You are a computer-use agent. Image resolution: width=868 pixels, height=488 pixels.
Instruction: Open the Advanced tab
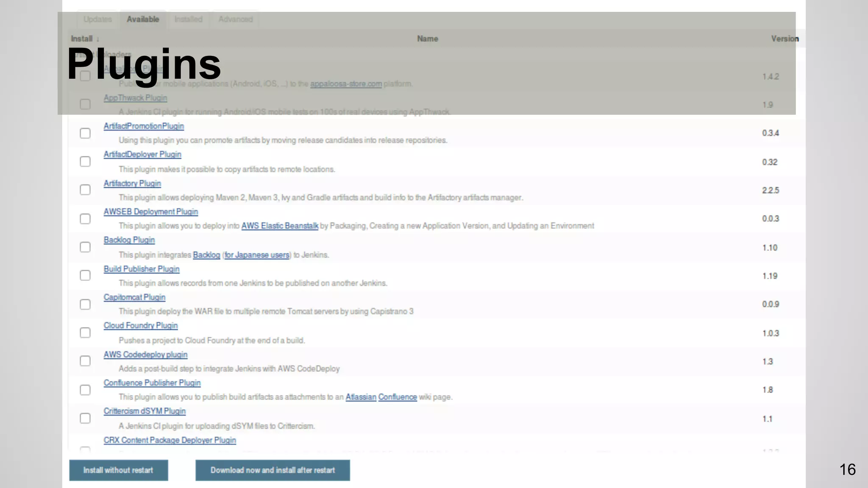click(x=236, y=19)
